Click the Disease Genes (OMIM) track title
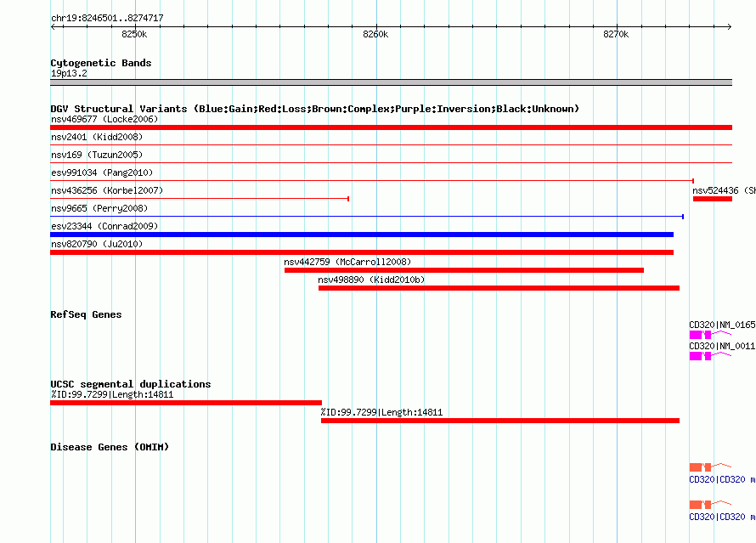 click(110, 447)
